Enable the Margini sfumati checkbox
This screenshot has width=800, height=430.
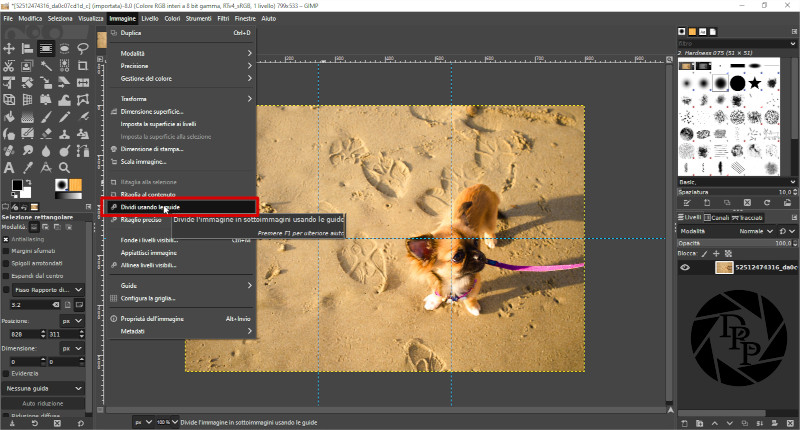(x=5, y=251)
